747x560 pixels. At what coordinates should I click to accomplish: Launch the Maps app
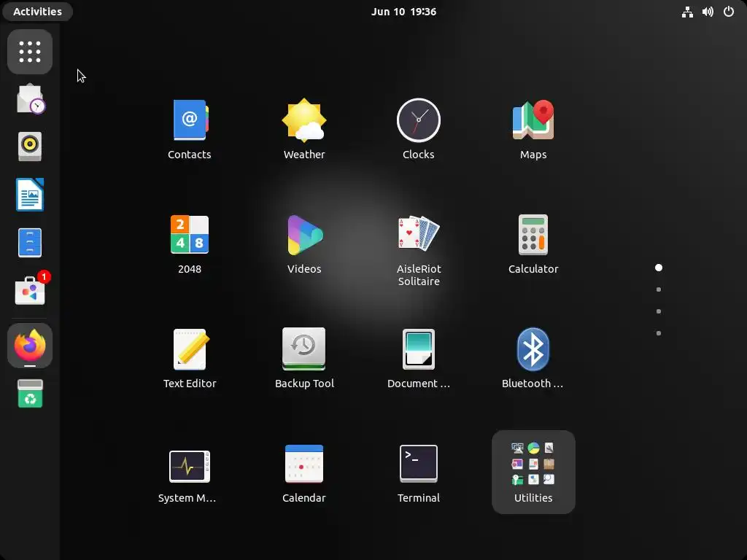(x=533, y=128)
